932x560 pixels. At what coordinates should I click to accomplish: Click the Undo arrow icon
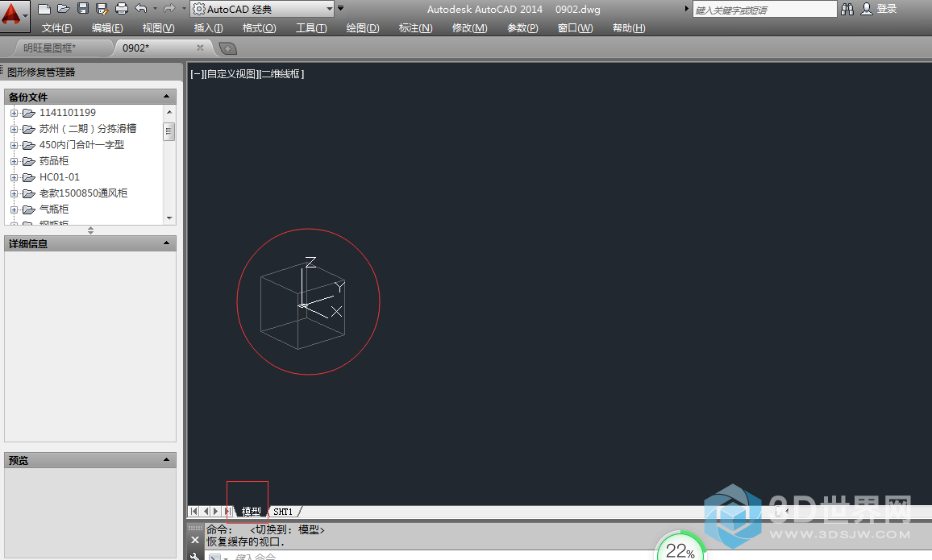[x=141, y=8]
